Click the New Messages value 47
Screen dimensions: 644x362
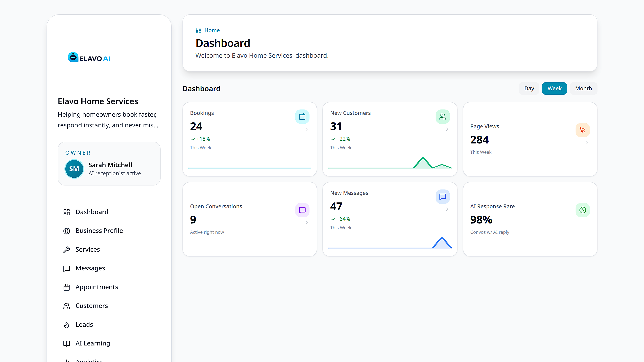click(x=336, y=206)
